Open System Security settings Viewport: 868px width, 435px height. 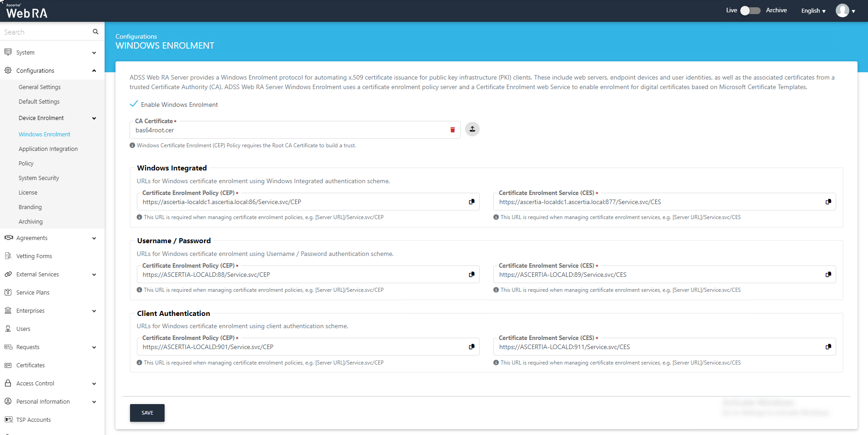[39, 178]
